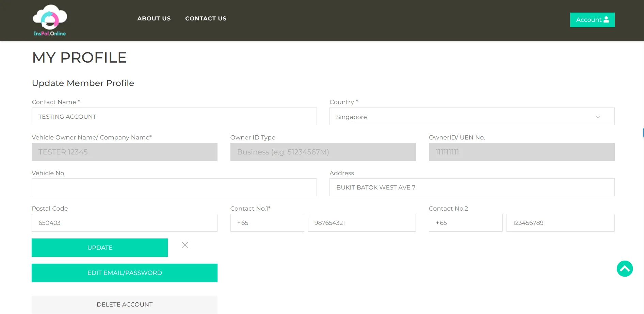Image resolution: width=644 pixels, height=314 pixels.
Task: Click Contact No.2 country code +65
Action: 466,223
